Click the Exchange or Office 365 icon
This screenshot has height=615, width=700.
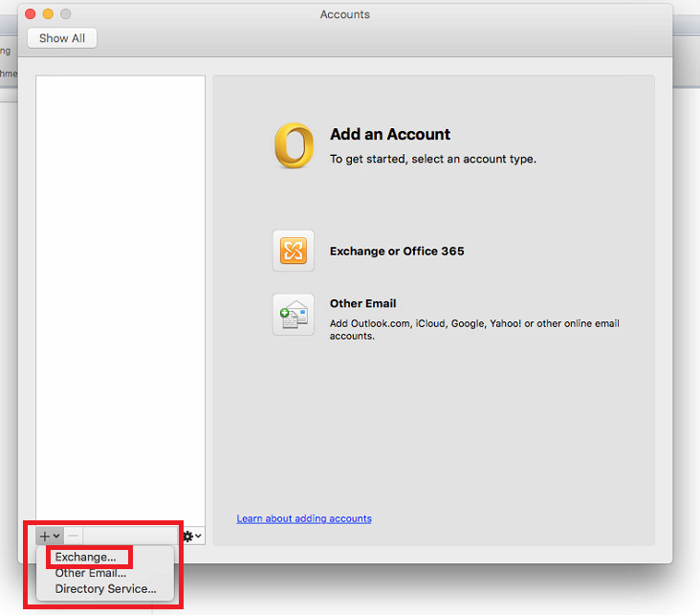pos(294,251)
